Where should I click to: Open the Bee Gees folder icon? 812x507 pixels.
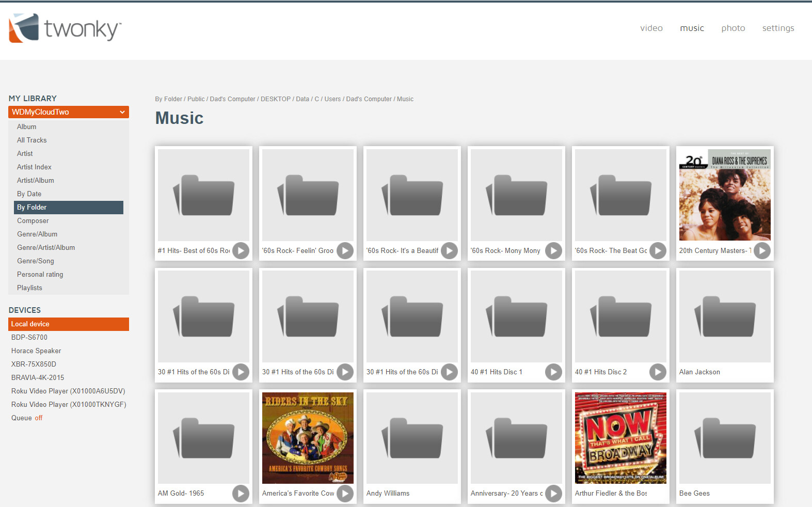[725, 438]
